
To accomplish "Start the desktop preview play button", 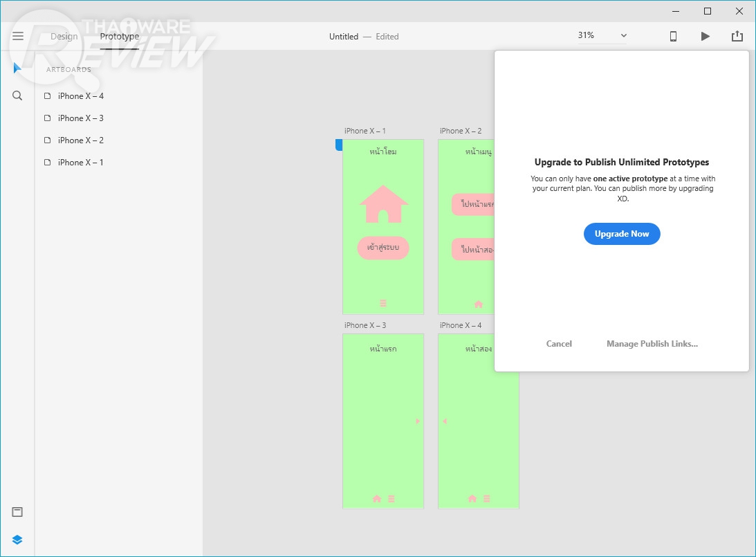I will pyautogui.click(x=705, y=36).
